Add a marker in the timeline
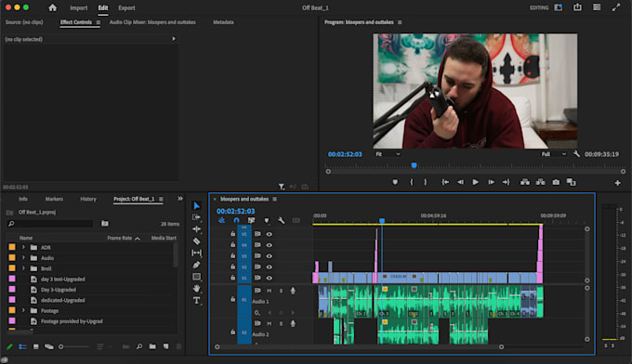Image resolution: width=632 pixels, height=364 pixels. pyautogui.click(x=267, y=220)
